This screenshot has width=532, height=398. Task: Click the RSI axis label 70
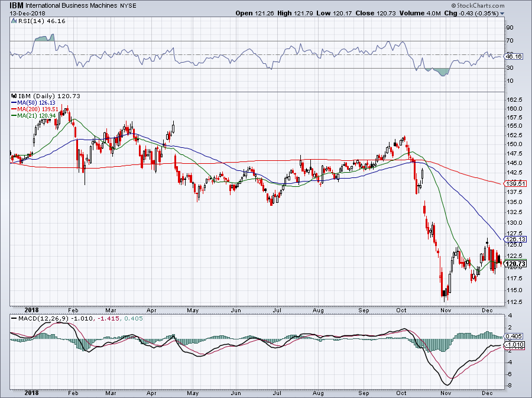[510, 41]
